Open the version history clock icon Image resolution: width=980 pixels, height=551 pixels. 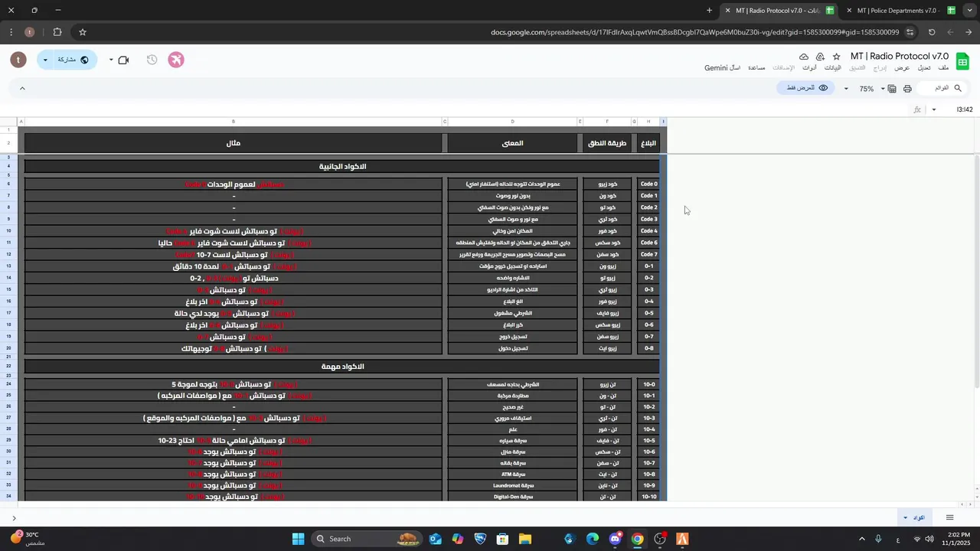152,60
